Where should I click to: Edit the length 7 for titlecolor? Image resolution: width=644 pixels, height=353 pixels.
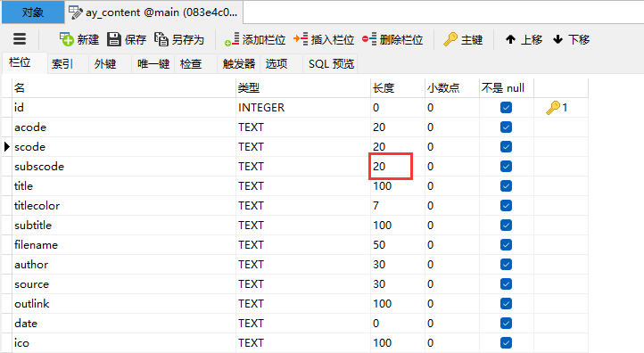click(398, 206)
